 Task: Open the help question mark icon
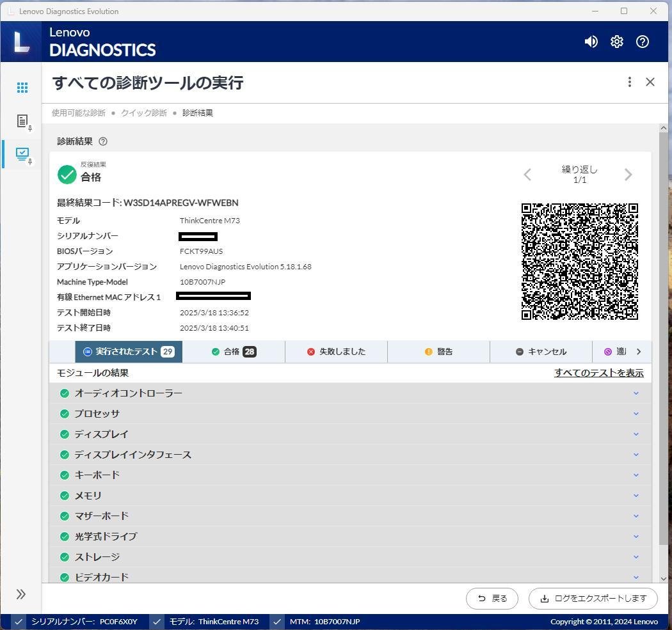click(x=642, y=42)
